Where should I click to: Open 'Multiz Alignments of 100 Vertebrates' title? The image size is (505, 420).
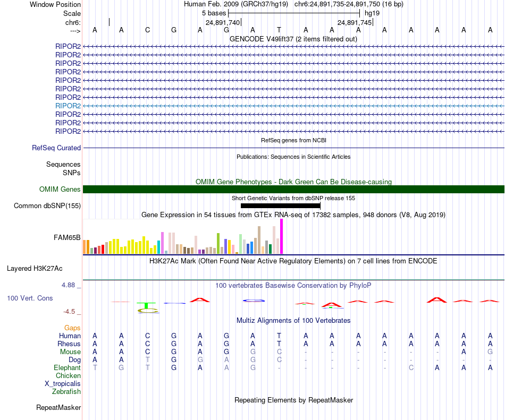click(x=293, y=320)
